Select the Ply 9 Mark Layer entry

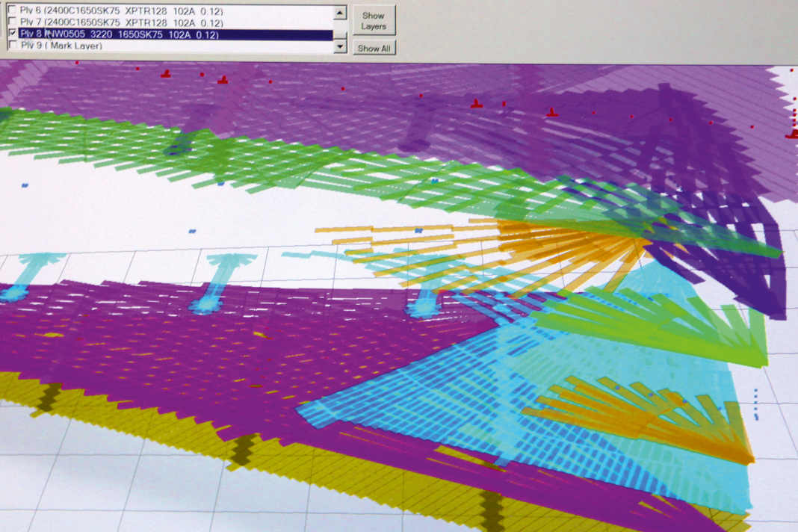(x=67, y=46)
